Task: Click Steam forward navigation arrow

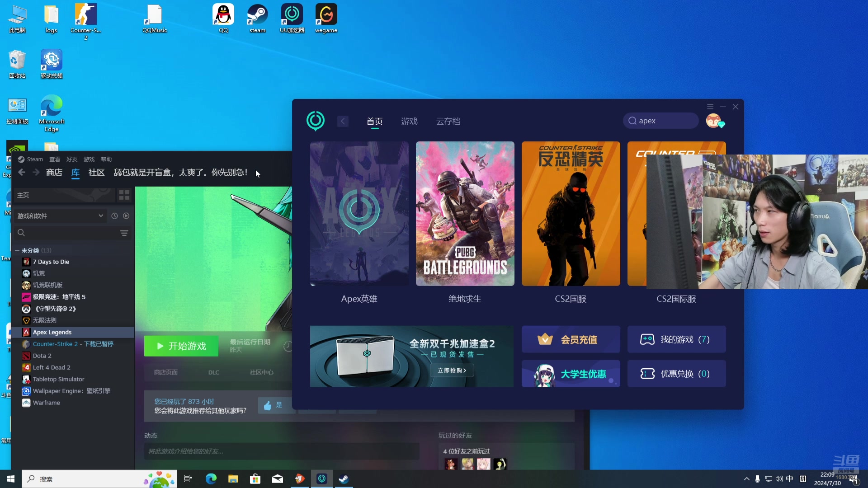Action: click(36, 172)
